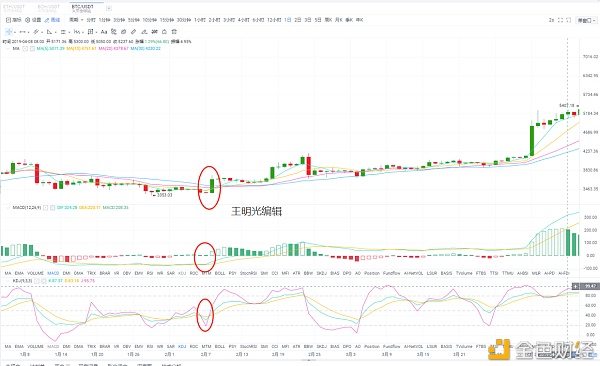
Task: Toggle RSI in the MACD pane indicator row
Action: point(150,273)
